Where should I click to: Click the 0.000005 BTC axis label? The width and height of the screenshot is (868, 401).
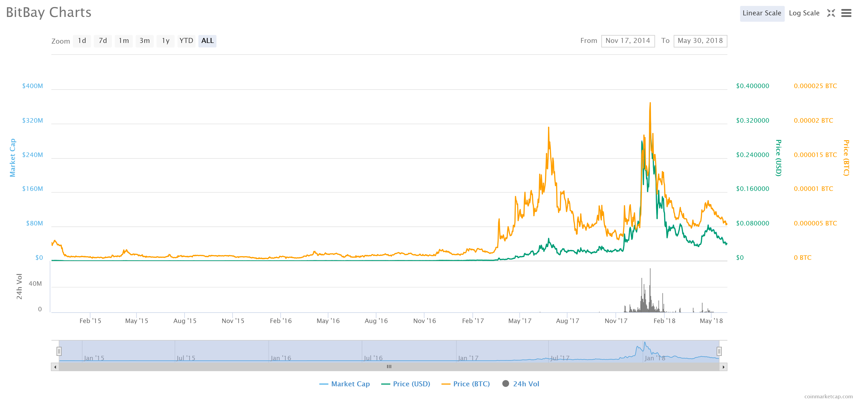(x=815, y=223)
